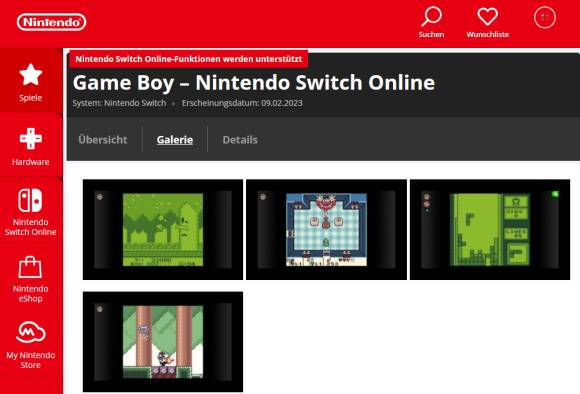Switch to the Details tab
This screenshot has height=394, width=580.
(x=240, y=139)
